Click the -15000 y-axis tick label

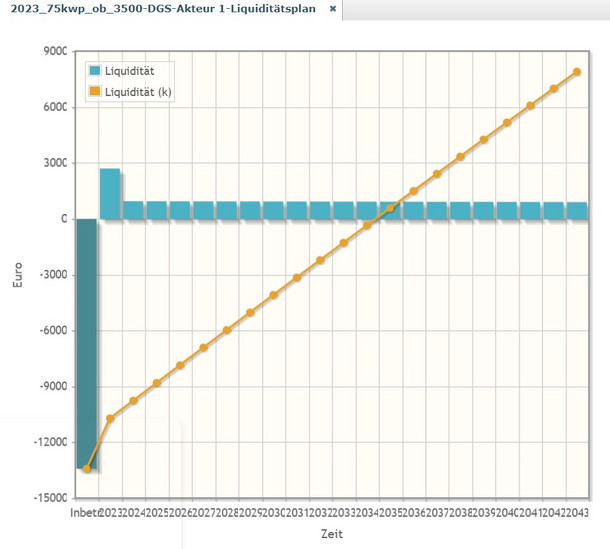pyautogui.click(x=48, y=498)
